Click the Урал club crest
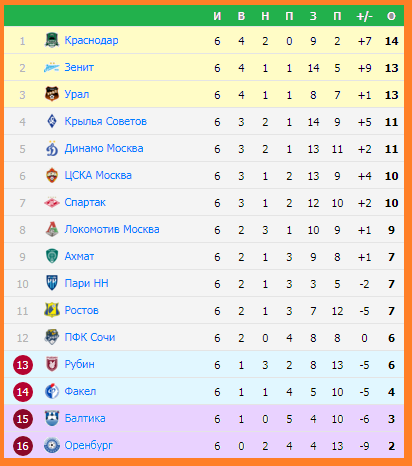Screen dimensions: 412x466 coord(52,94)
